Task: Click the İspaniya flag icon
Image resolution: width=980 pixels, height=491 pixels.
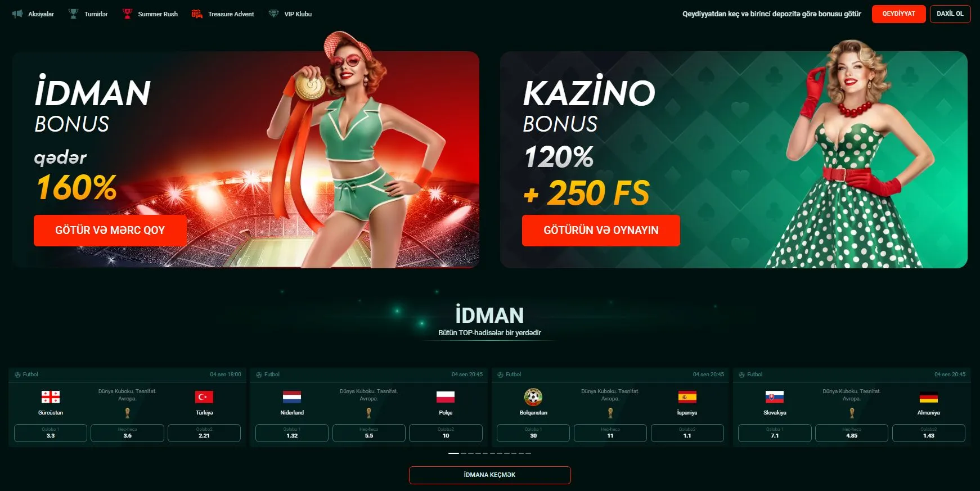Action: (687, 397)
